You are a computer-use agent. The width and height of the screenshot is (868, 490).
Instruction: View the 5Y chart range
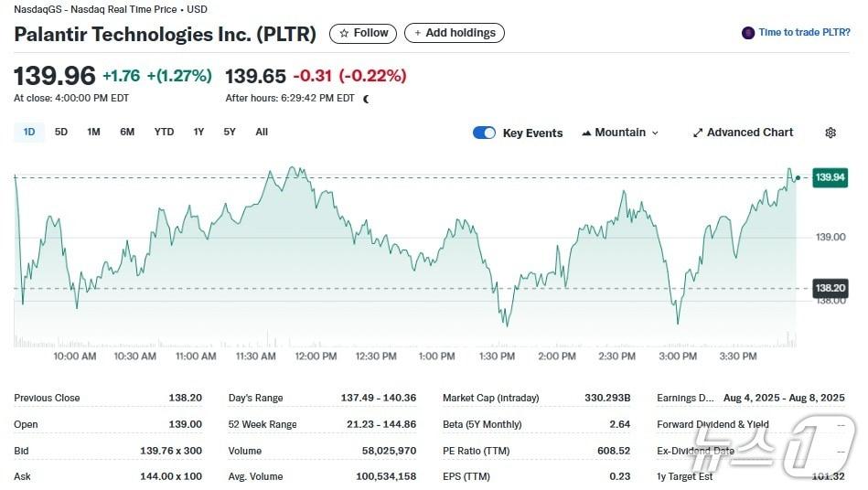click(230, 132)
